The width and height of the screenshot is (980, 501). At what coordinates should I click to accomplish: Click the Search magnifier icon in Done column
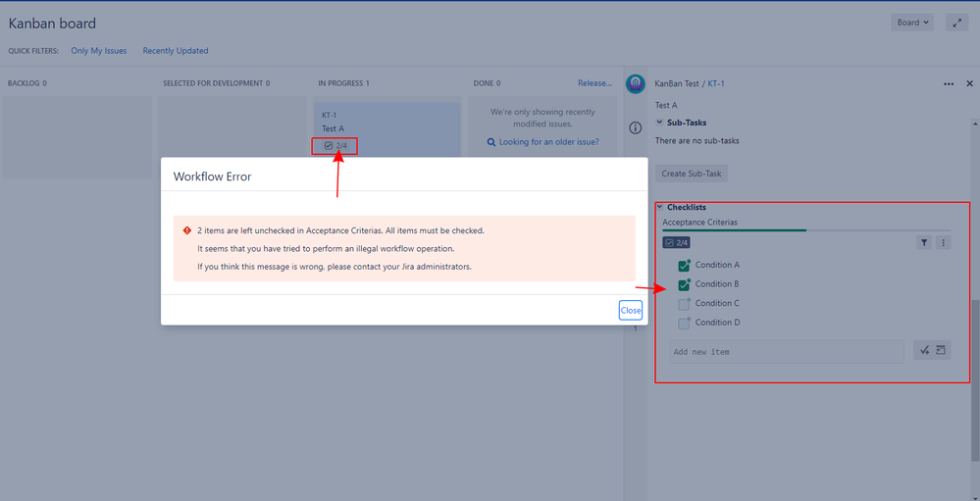pyautogui.click(x=491, y=142)
